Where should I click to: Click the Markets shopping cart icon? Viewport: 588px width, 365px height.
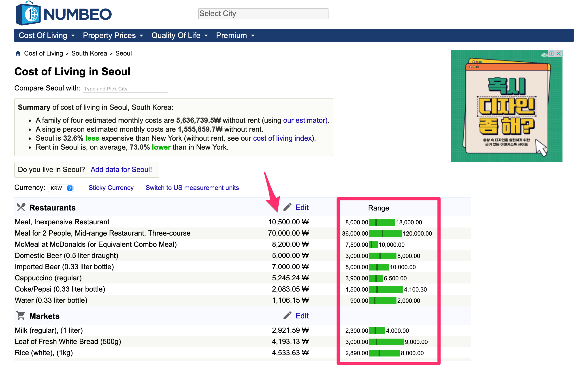coord(21,315)
